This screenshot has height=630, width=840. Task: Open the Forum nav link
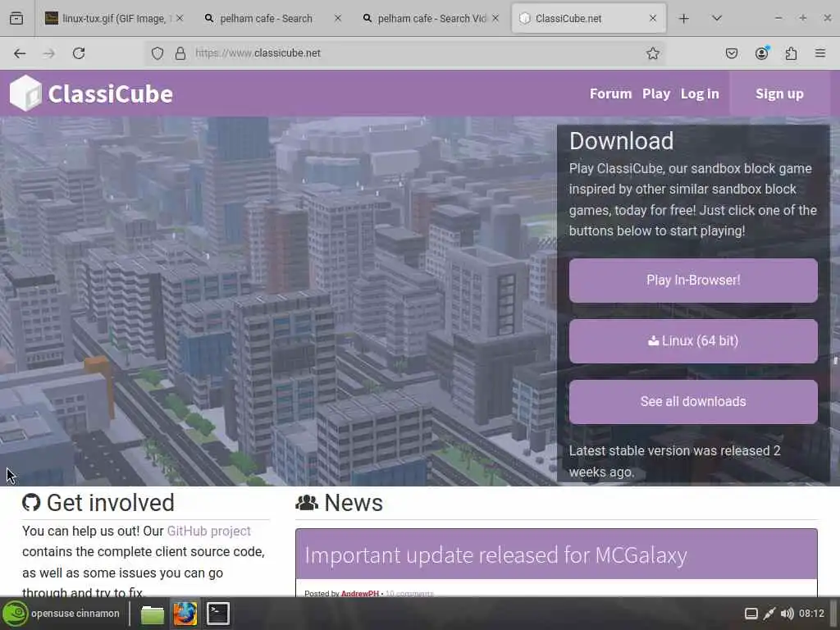click(610, 94)
